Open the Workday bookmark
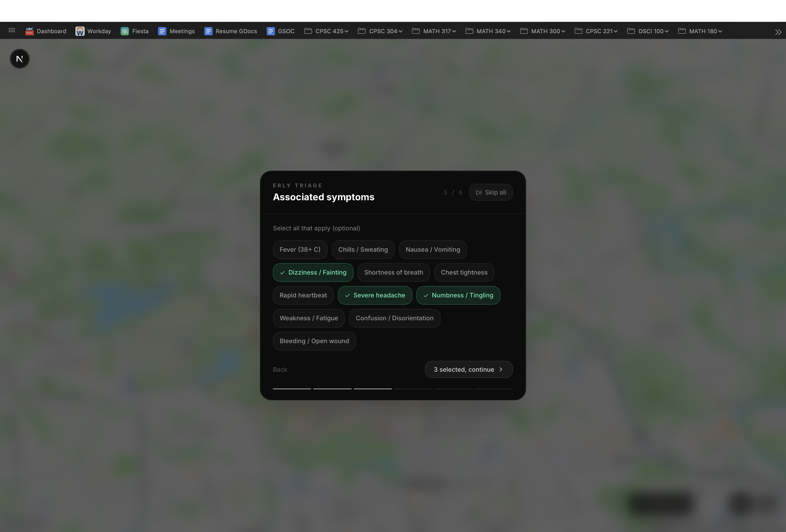Screen dimensions: 786x532 pos(93,31)
